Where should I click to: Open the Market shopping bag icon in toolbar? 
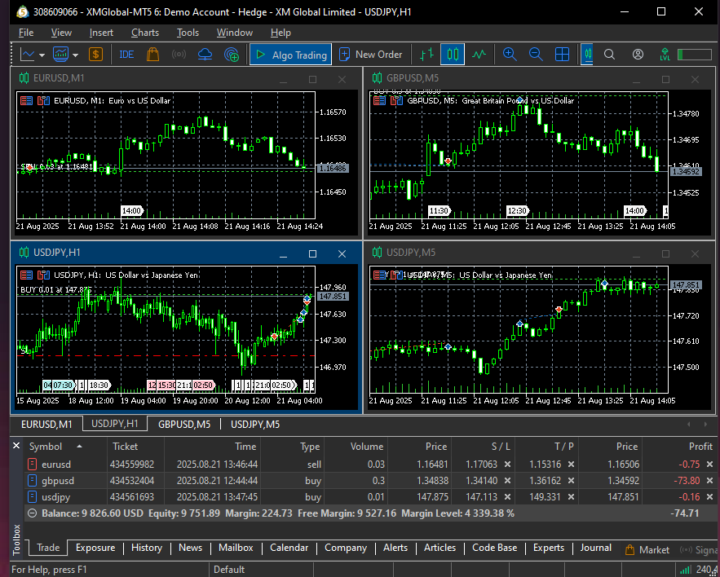pos(153,55)
